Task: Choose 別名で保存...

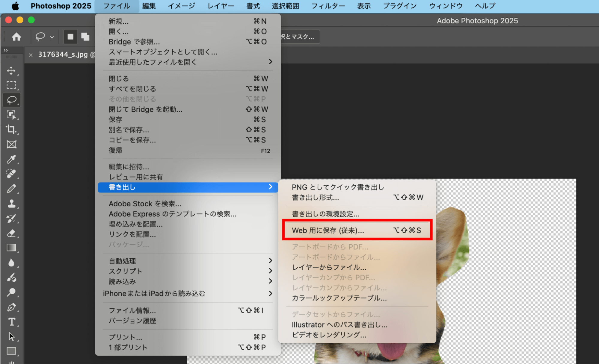Action: (x=188, y=130)
